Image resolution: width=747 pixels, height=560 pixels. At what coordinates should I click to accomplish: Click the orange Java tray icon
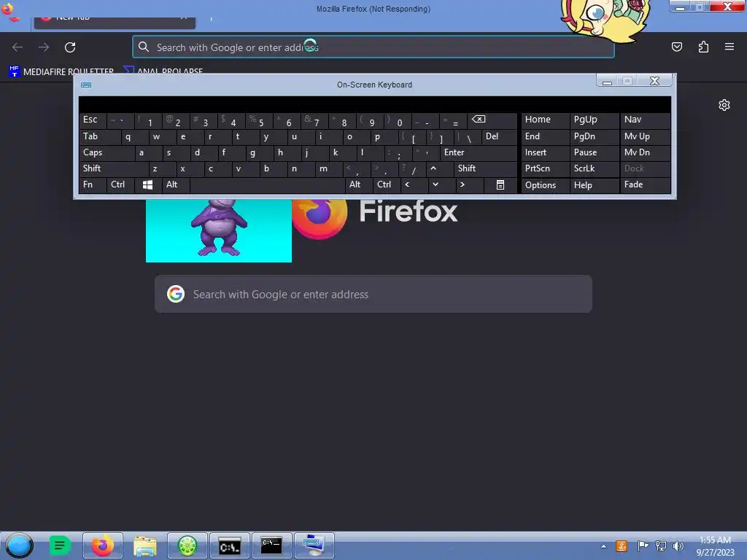pos(622,546)
